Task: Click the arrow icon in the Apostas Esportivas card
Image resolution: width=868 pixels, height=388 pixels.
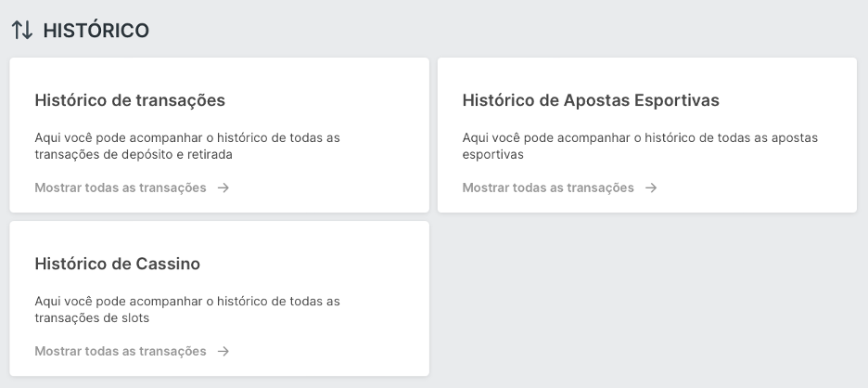Action: pos(651,188)
